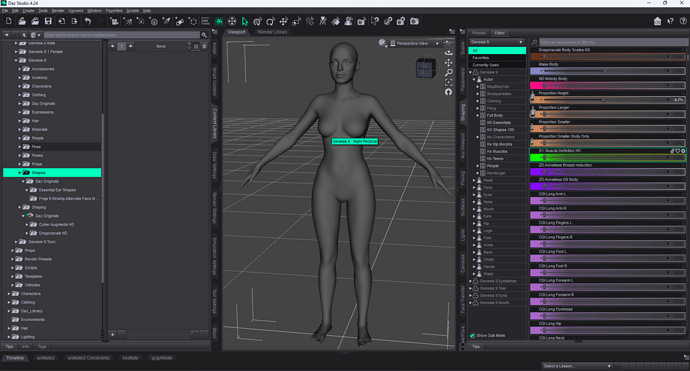Viewport: 690px width, 371px height.
Task: Open the keyMate tab
Action: point(131,358)
